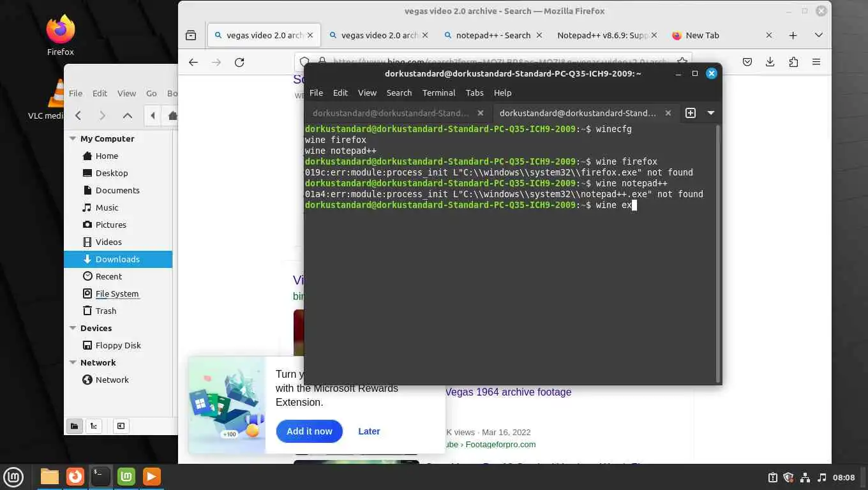
Task: Click the terminal vertical scrollbar
Action: (x=718, y=253)
